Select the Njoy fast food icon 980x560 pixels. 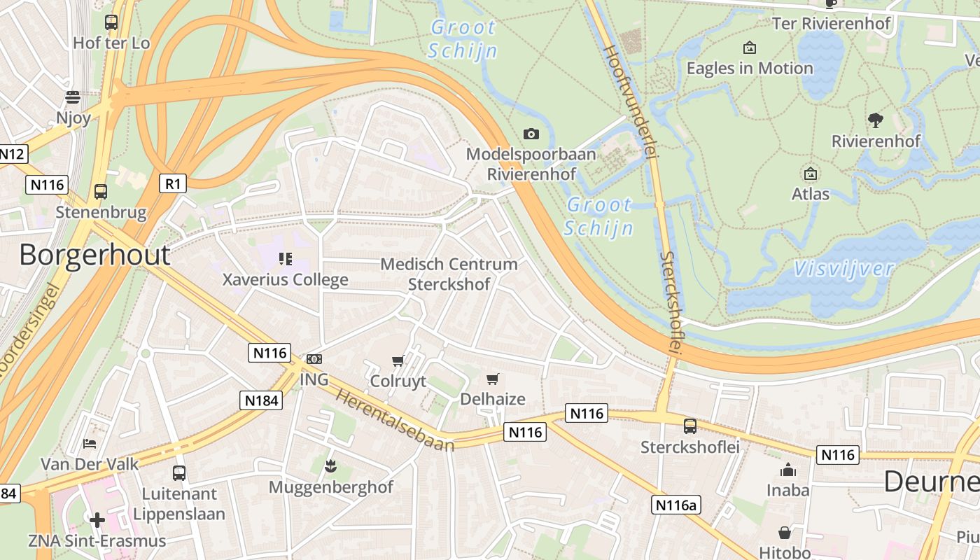pos(73,97)
